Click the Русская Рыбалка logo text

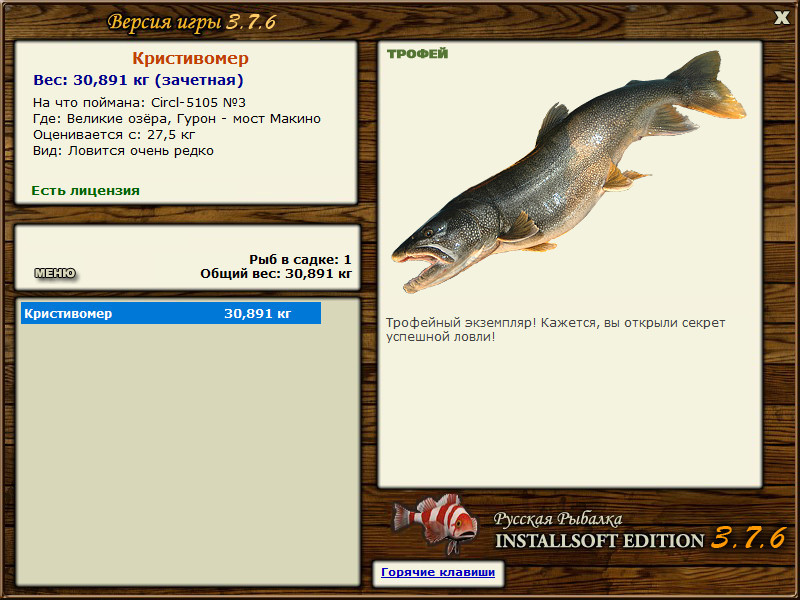[x=558, y=519]
